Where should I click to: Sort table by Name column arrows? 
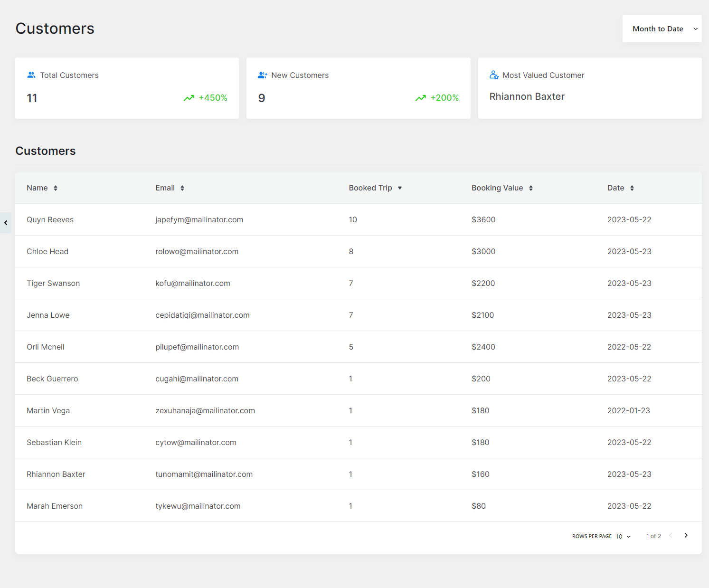pyautogui.click(x=56, y=188)
